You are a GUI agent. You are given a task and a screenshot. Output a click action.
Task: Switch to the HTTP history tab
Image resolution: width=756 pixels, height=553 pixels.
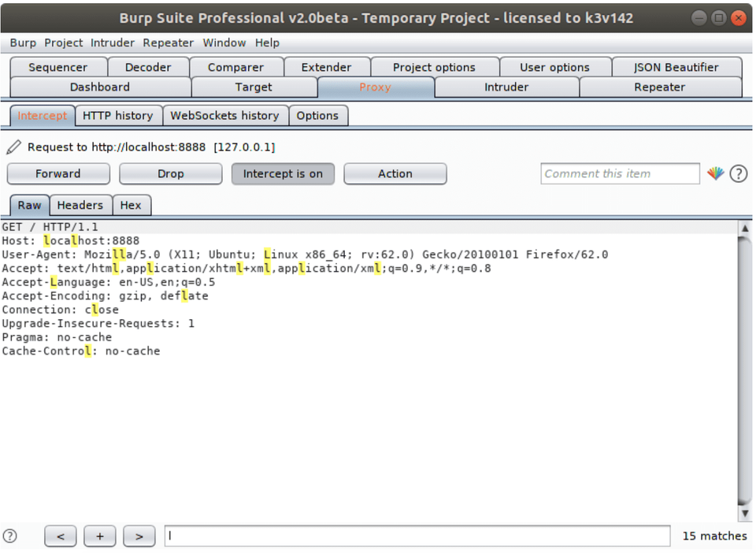(x=118, y=116)
